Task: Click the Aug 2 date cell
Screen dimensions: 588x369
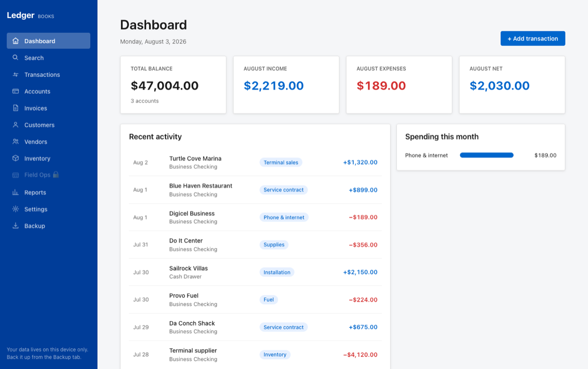Action: (141, 162)
